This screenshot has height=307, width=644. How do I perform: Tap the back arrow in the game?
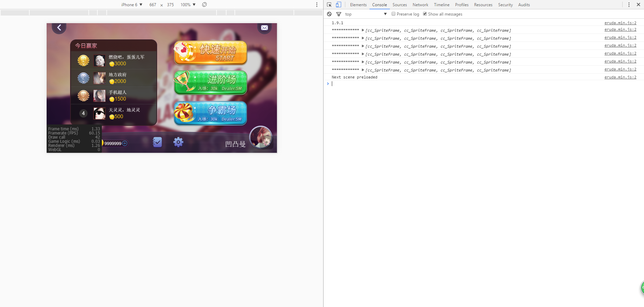59,28
